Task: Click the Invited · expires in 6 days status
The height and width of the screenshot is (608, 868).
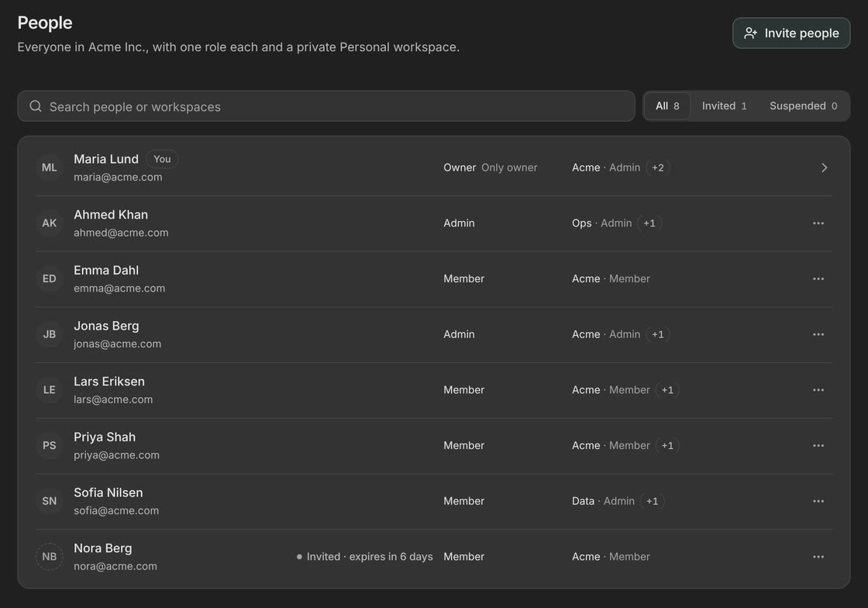Action: (x=365, y=557)
